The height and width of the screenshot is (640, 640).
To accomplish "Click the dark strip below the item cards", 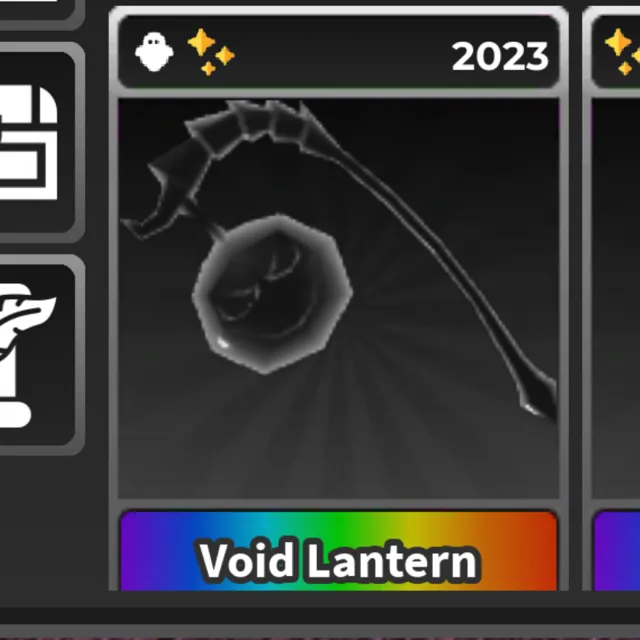I will (320, 615).
